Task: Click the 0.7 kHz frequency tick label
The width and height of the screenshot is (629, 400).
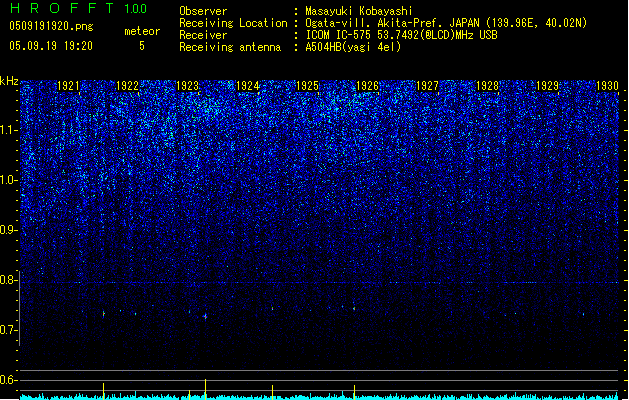Action: [x=9, y=330]
